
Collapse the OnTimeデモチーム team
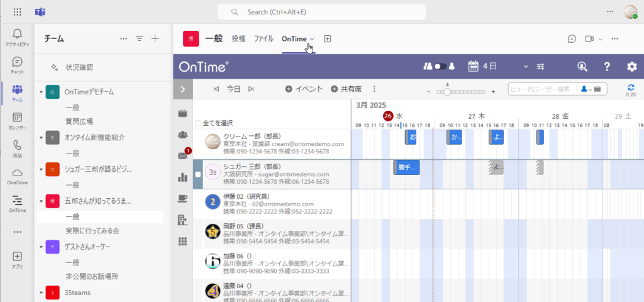coord(41,92)
